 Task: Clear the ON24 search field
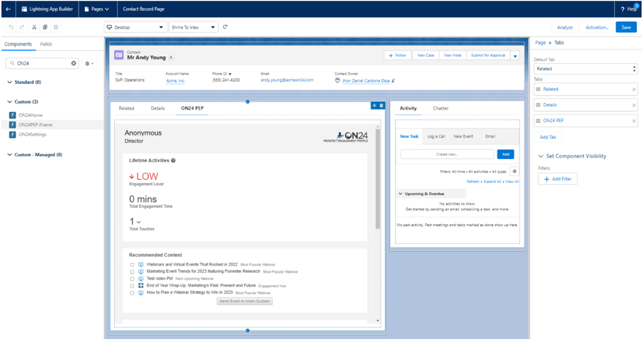coord(74,63)
